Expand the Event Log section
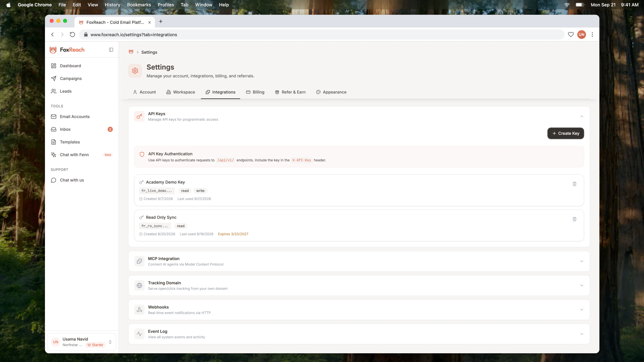The width and height of the screenshot is (644, 362). click(x=581, y=334)
